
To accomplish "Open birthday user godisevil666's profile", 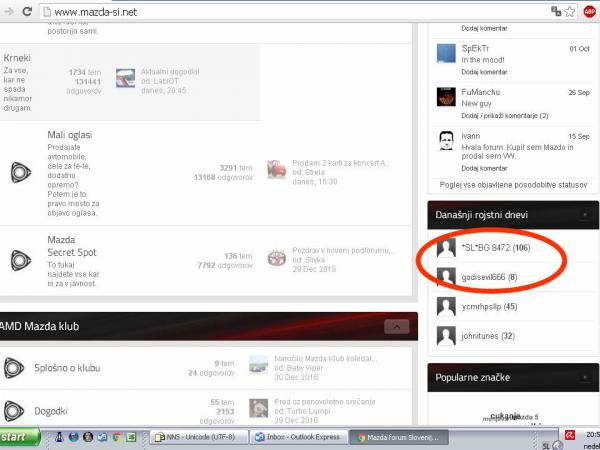I will [484, 277].
